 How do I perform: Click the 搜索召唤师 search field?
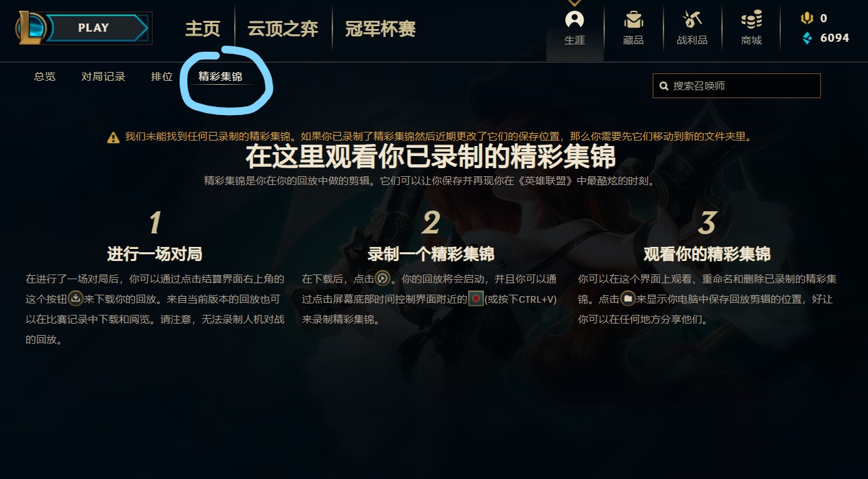(x=737, y=86)
